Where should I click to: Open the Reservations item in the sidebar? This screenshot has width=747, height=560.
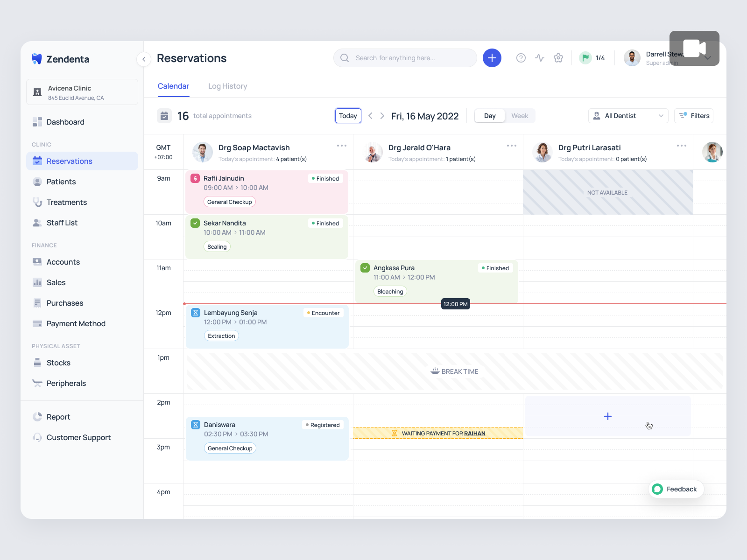69,161
